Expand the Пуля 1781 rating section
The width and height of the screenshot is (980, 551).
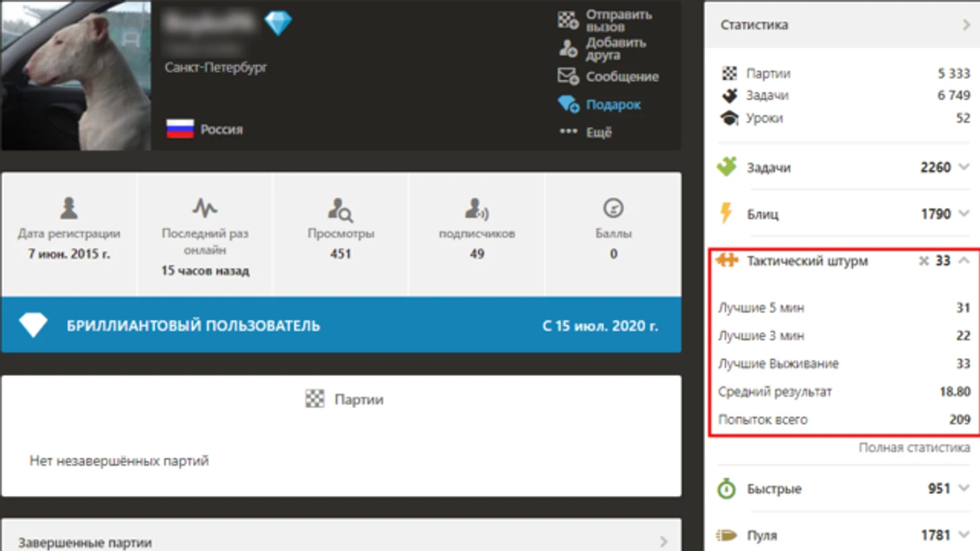(x=964, y=535)
